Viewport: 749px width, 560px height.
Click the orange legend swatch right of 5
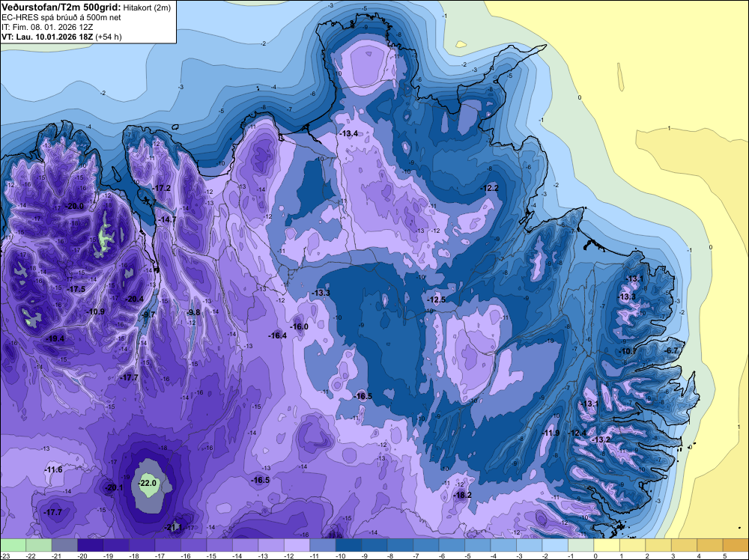(x=736, y=545)
